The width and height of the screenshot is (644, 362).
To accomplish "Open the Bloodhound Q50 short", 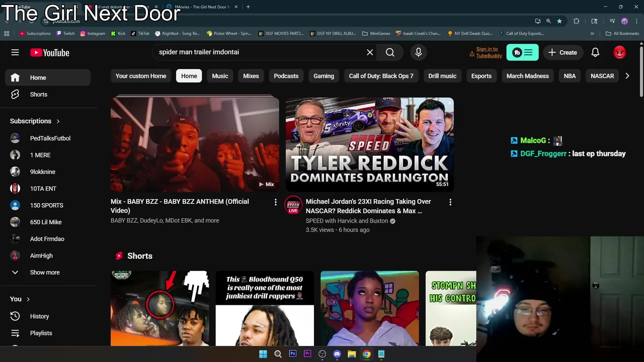I will coord(265,309).
